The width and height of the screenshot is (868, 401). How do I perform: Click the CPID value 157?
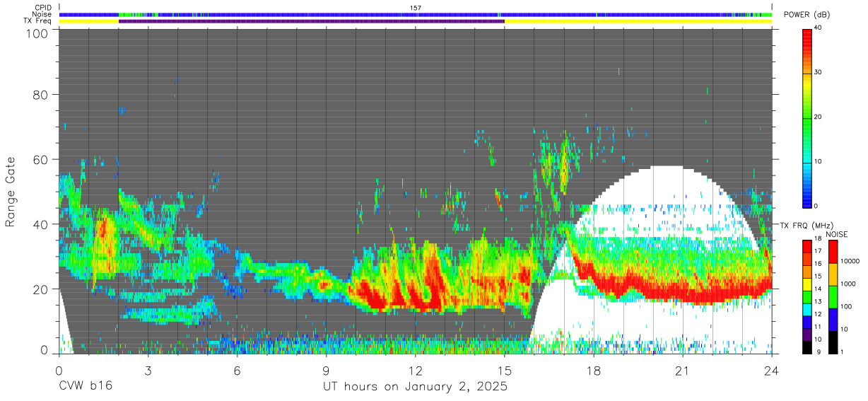click(x=416, y=7)
